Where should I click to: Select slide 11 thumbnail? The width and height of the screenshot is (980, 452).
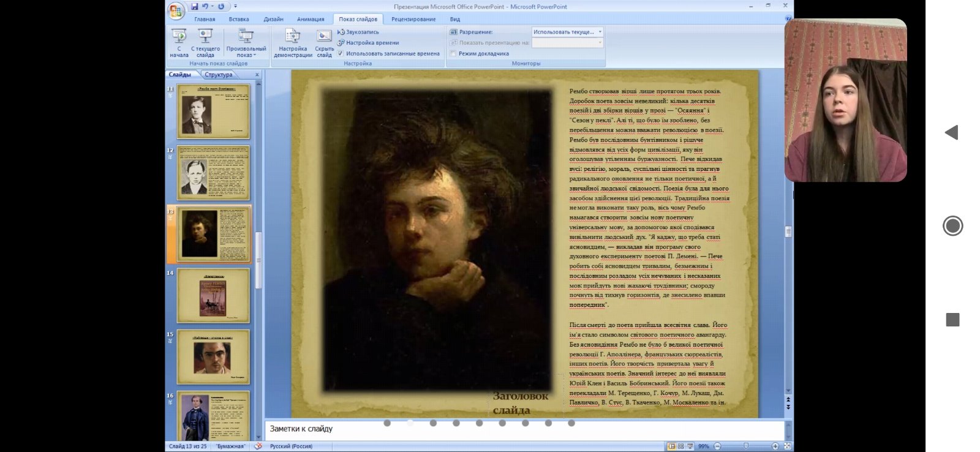click(213, 111)
